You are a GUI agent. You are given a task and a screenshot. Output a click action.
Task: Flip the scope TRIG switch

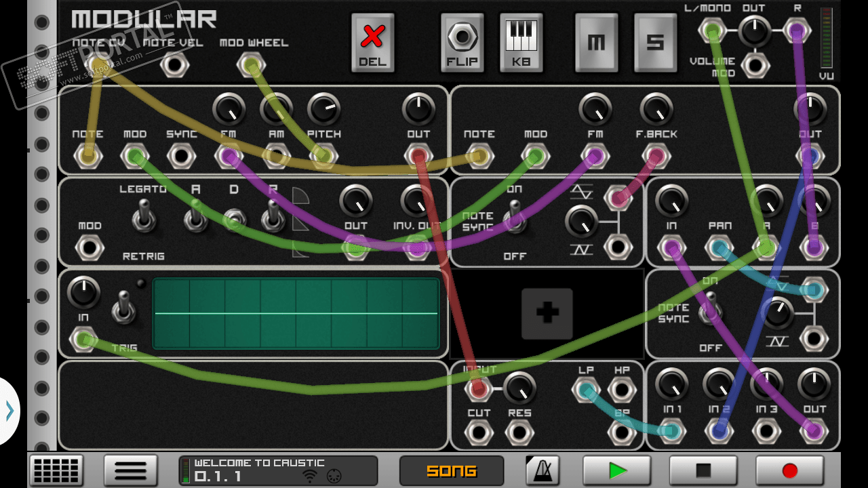click(x=124, y=307)
